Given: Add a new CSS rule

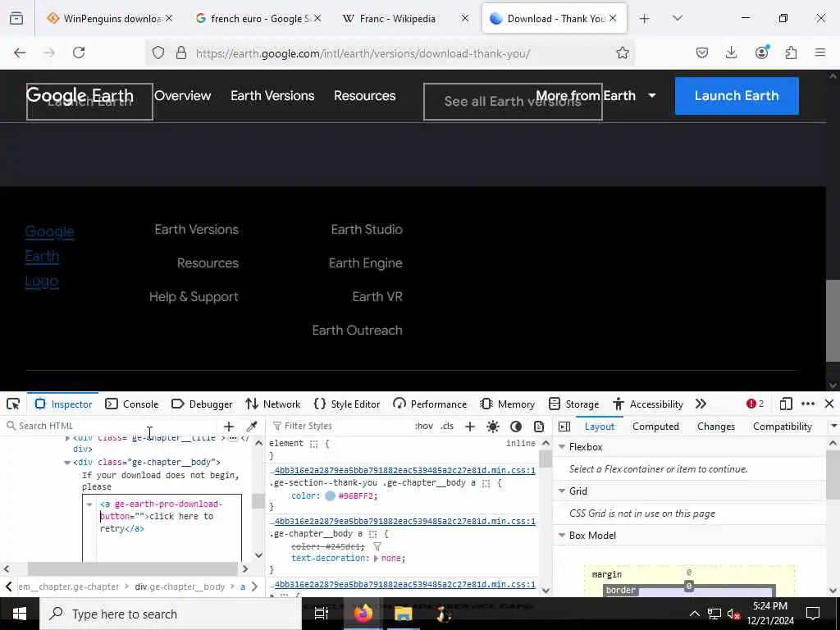Looking at the screenshot, I should [470, 427].
